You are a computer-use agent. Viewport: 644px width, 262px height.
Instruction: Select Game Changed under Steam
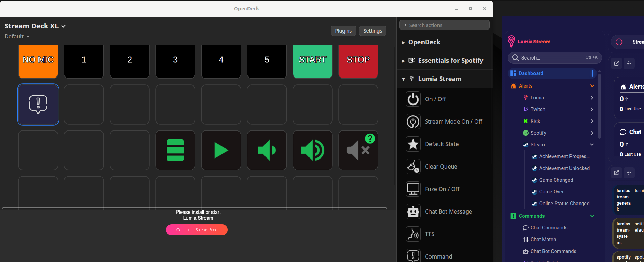556,180
